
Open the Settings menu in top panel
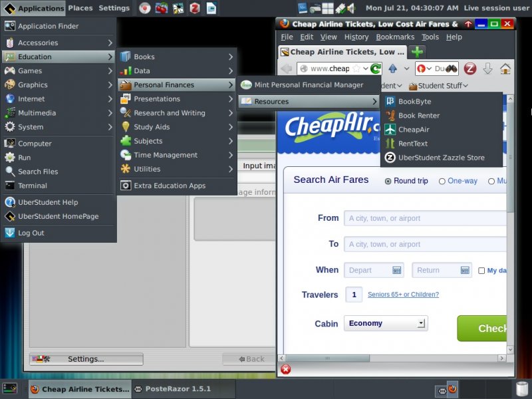coord(114,8)
